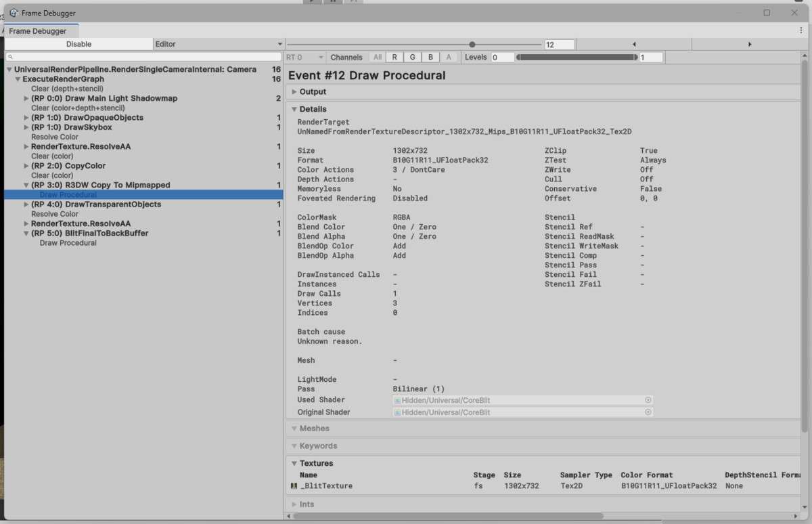This screenshot has height=524, width=812.
Task: Click the Unity logo icon in title bar
Action: click(x=14, y=13)
